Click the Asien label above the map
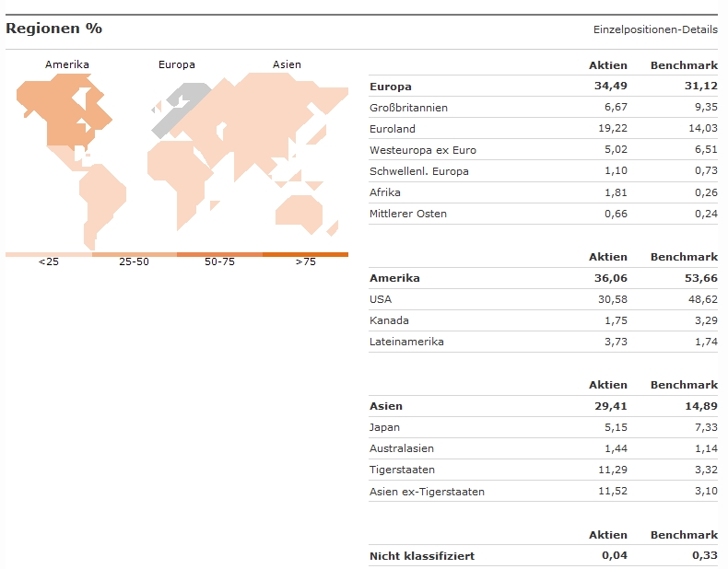This screenshot has width=728, height=569. pyautogui.click(x=287, y=64)
